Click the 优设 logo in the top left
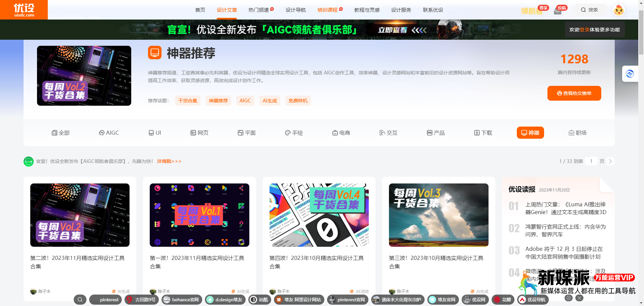The height and width of the screenshot is (306, 644). [24, 9]
